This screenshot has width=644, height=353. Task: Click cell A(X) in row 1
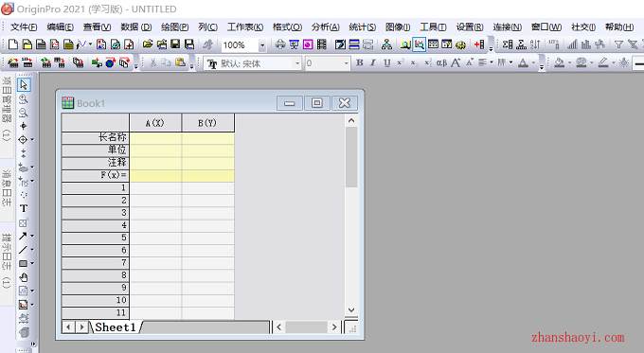tap(155, 188)
